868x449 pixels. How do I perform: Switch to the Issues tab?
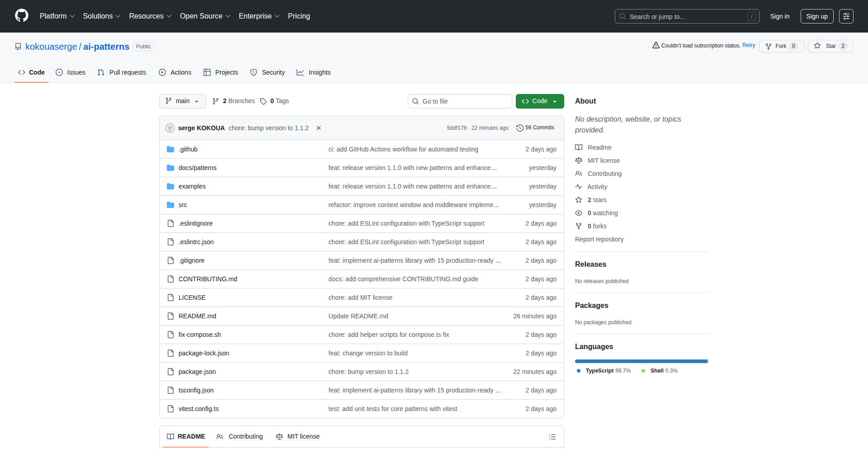point(71,72)
